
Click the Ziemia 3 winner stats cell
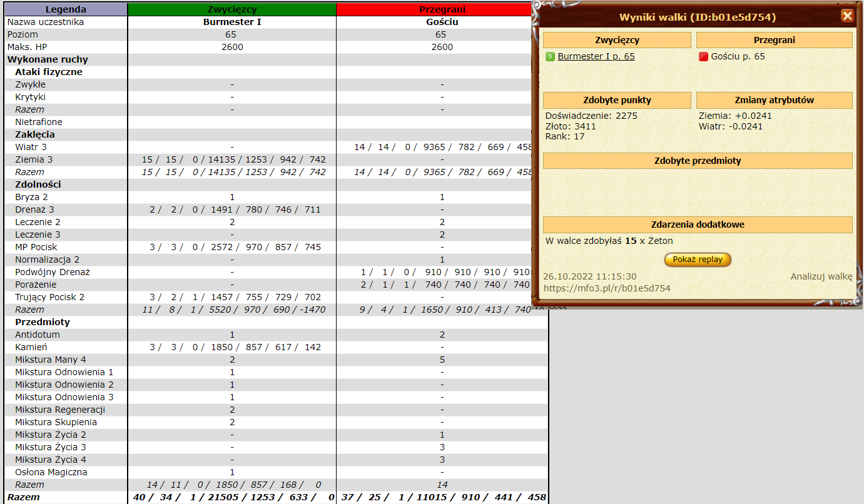coord(232,159)
